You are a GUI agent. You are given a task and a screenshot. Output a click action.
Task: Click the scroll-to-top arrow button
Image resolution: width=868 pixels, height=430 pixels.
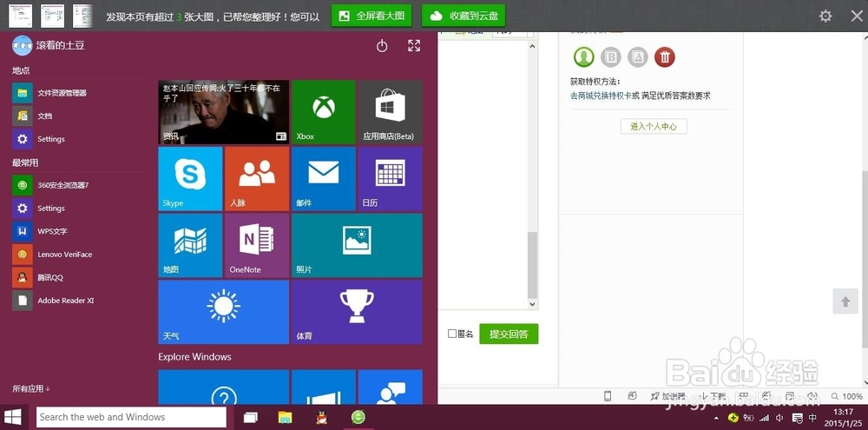pos(845,301)
